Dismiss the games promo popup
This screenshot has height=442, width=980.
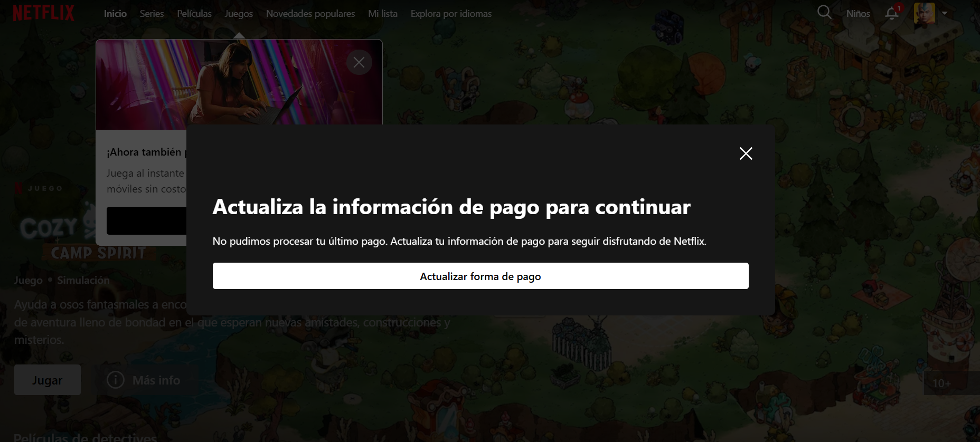359,62
